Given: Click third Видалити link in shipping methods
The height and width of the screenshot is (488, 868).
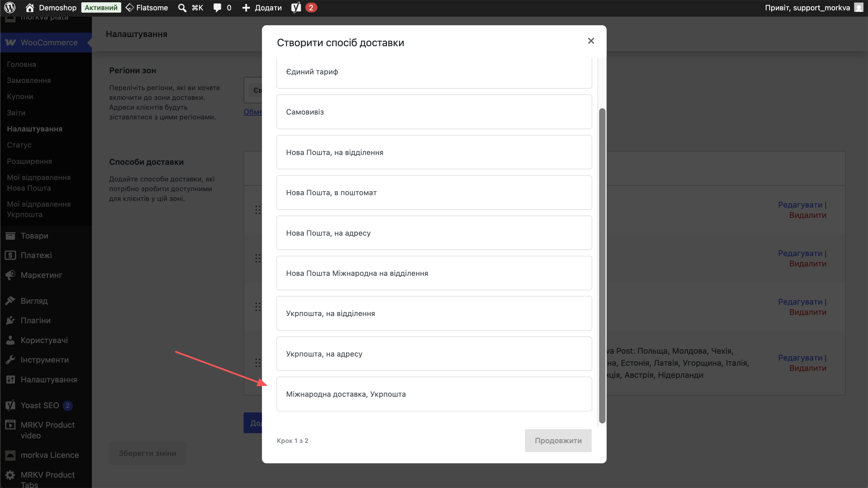Looking at the screenshot, I should click(808, 312).
